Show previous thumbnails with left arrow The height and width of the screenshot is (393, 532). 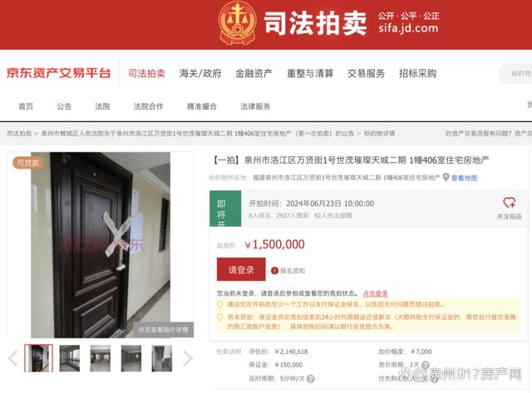click(x=13, y=358)
